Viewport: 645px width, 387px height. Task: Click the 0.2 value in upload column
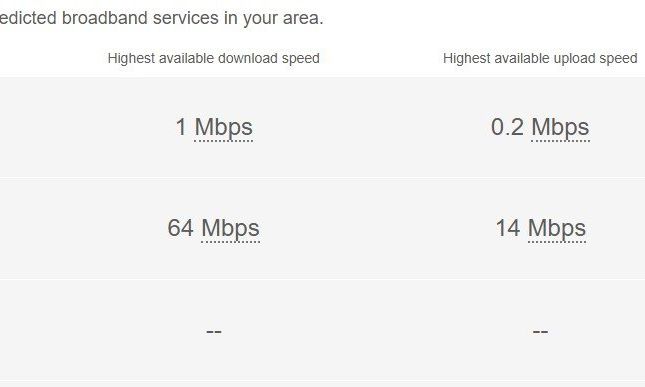tap(508, 127)
